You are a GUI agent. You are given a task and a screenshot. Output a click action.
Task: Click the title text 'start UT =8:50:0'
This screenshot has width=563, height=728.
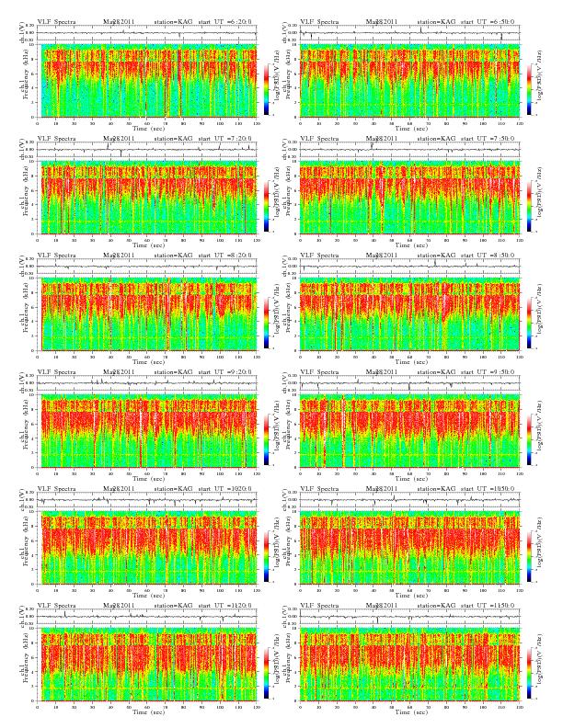coord(488,255)
